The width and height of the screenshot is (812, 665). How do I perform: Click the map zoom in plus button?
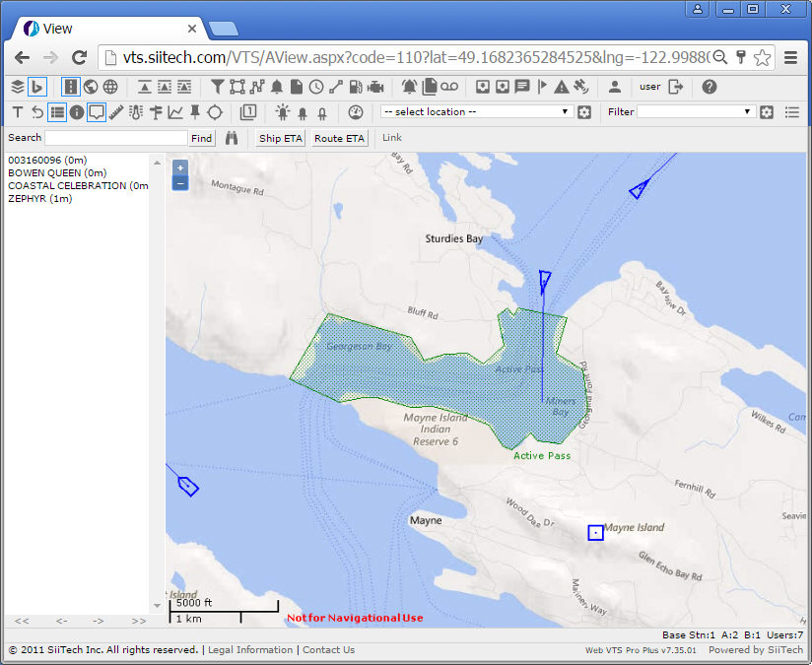pyautogui.click(x=180, y=167)
